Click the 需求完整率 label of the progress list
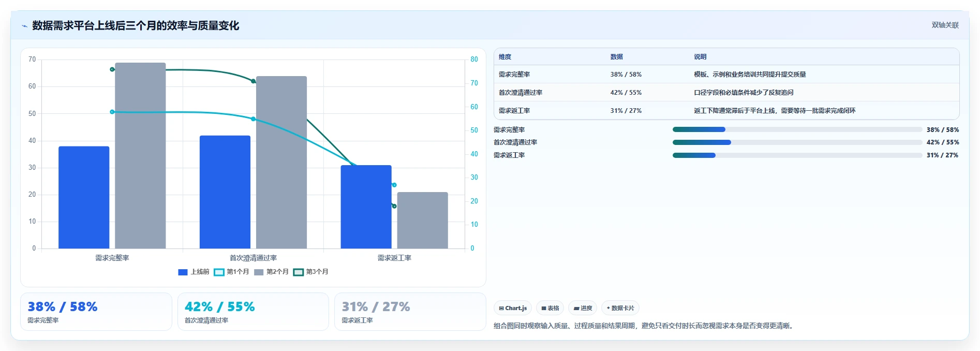This screenshot has height=351, width=980. (x=509, y=130)
